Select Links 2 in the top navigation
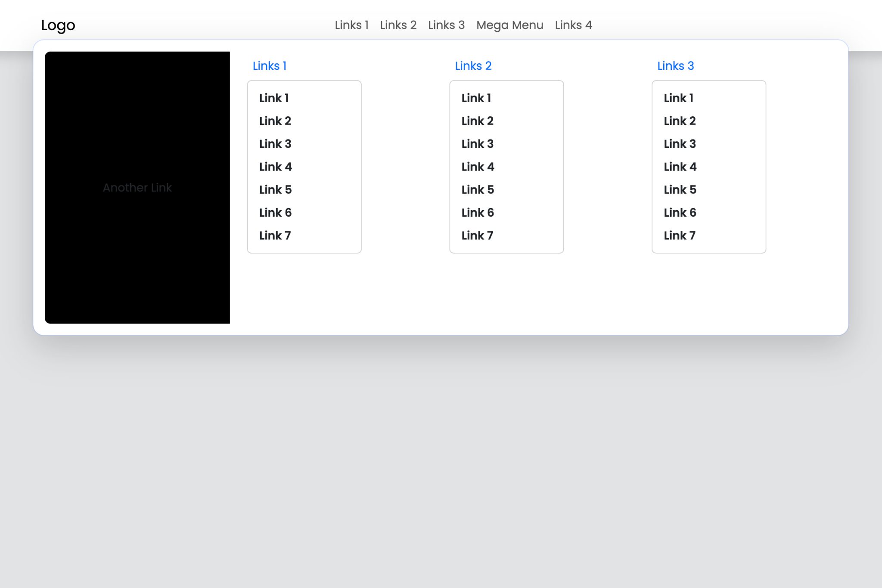The image size is (882, 588). (398, 25)
